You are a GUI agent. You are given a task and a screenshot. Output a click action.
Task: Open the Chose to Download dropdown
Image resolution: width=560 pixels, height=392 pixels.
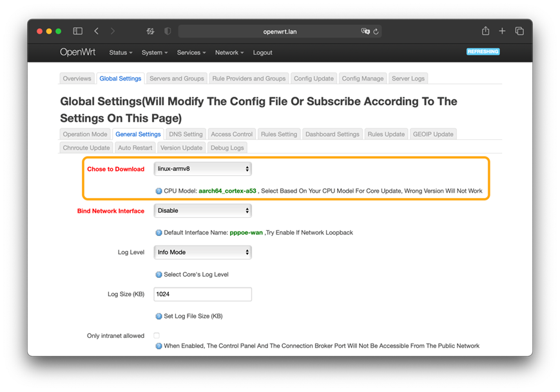[x=202, y=169]
